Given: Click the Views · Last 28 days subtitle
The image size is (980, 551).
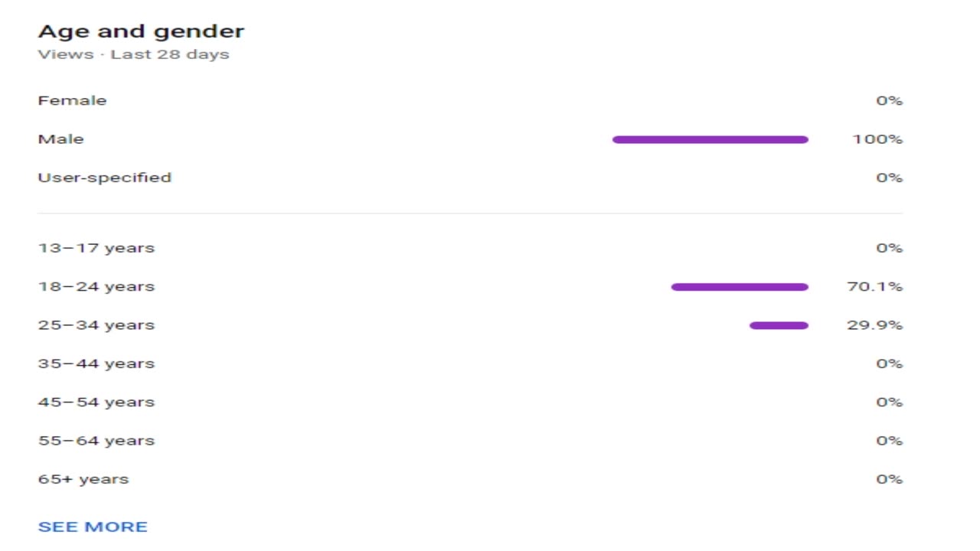Looking at the screenshot, I should click(x=133, y=54).
